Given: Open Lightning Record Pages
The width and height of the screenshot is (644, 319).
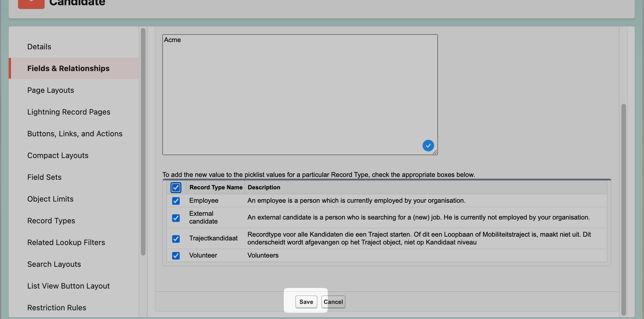Looking at the screenshot, I should [x=69, y=112].
